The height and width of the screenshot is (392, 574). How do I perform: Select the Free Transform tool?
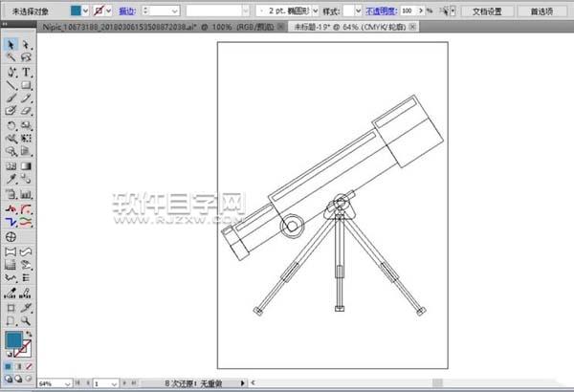click(26, 139)
